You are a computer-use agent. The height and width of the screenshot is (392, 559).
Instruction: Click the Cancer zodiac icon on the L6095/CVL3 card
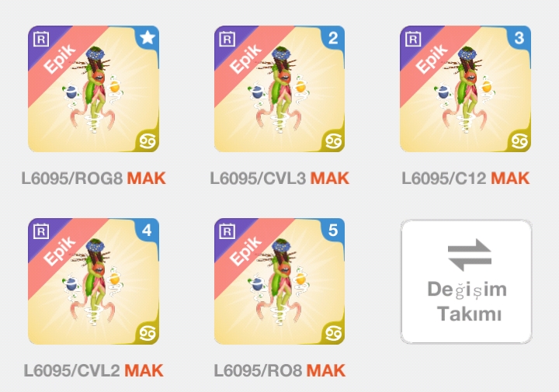(334, 141)
